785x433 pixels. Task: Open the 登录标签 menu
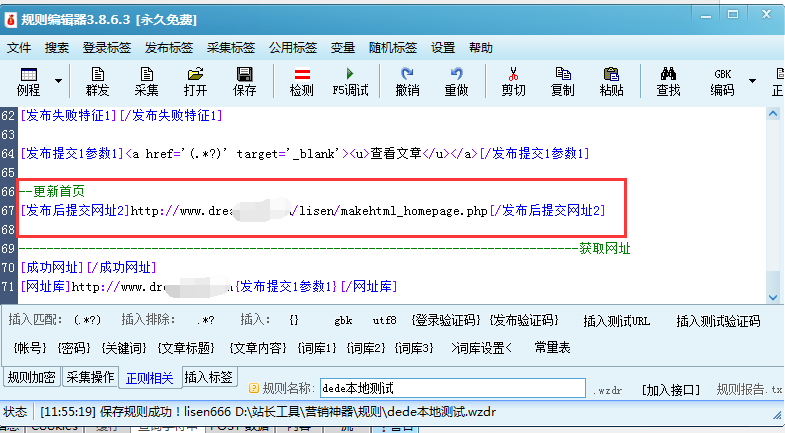point(107,48)
